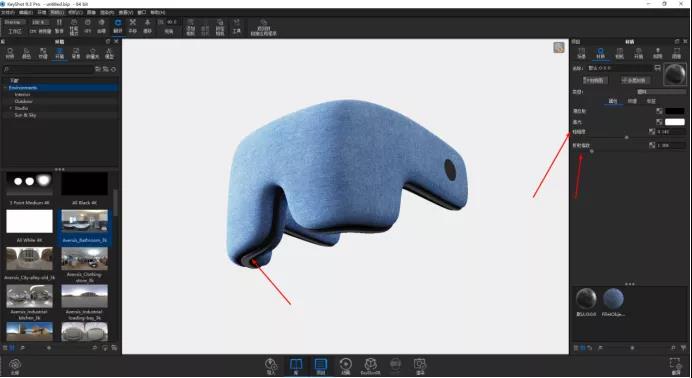Image resolution: width=692 pixels, height=378 pixels.
Task: Click the roughness slider handle
Action: (x=627, y=138)
